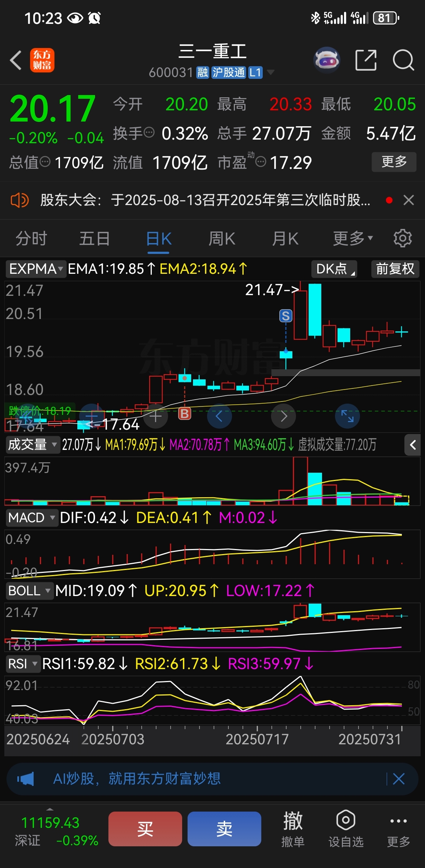Screen dimensions: 425x868
Task: Open EXPMA indicator dropdown
Action: [x=36, y=269]
